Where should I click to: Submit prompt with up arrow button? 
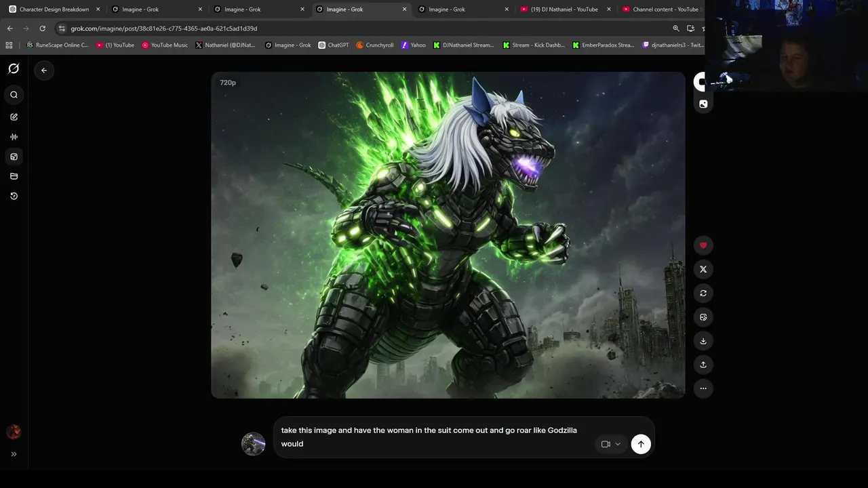[641, 444]
